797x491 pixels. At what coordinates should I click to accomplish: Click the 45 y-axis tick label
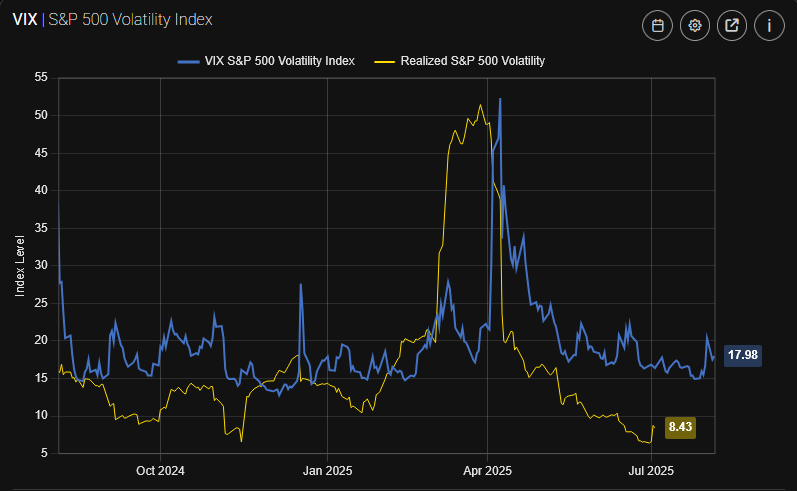[x=41, y=152]
